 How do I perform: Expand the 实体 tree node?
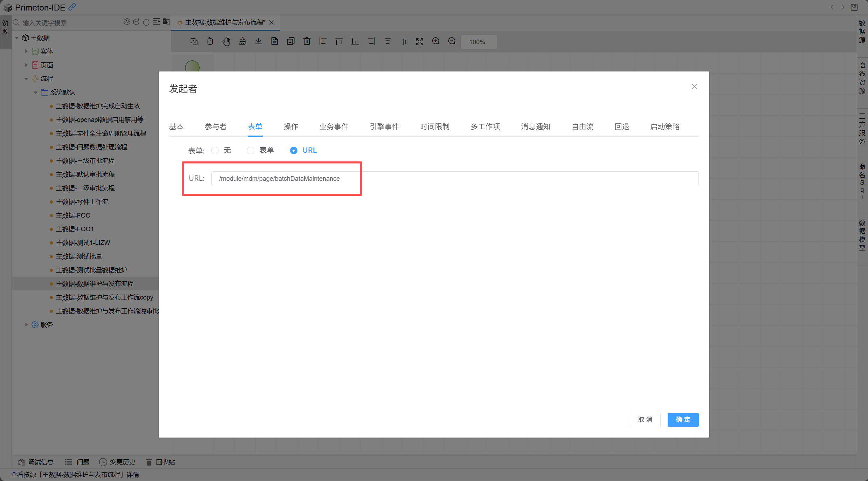[x=26, y=51]
